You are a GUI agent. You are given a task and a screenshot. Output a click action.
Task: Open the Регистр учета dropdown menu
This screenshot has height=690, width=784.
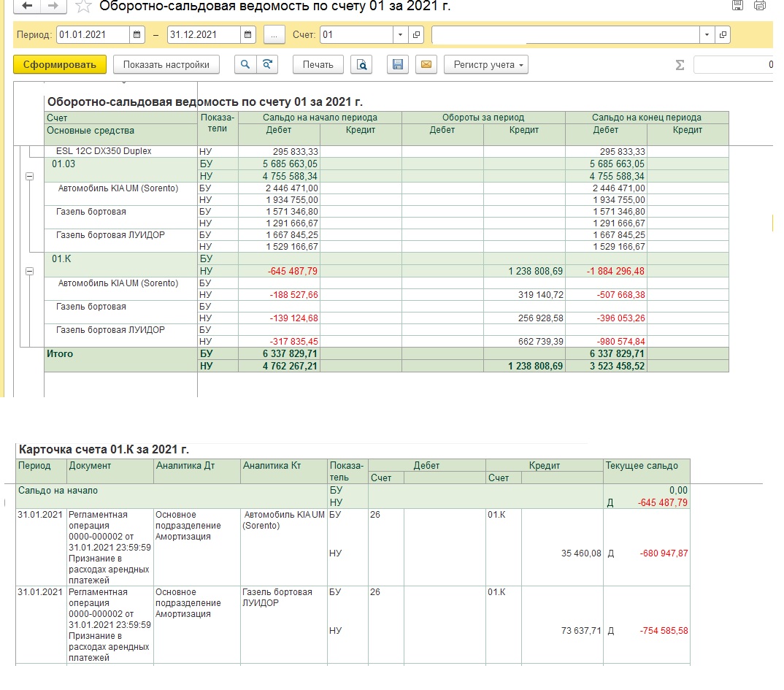pos(486,64)
